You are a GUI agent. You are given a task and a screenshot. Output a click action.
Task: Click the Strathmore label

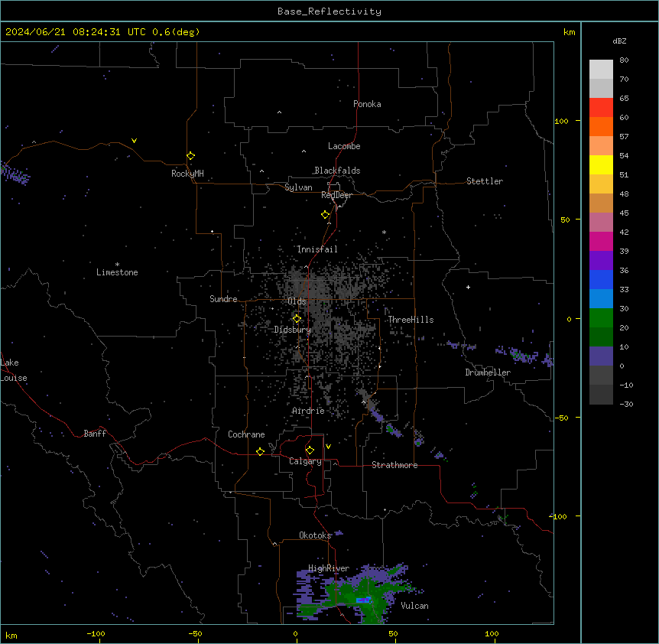tap(394, 465)
